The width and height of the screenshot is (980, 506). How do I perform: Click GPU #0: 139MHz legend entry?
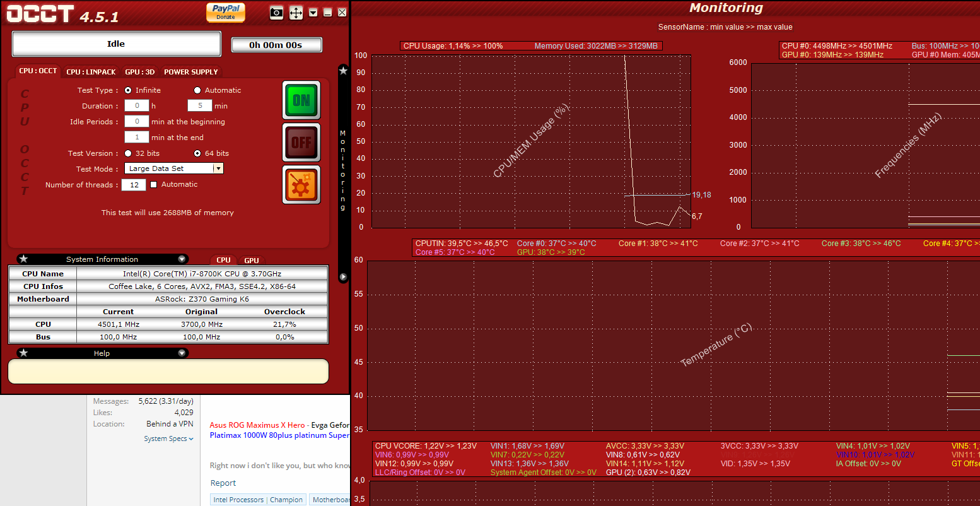(832, 55)
